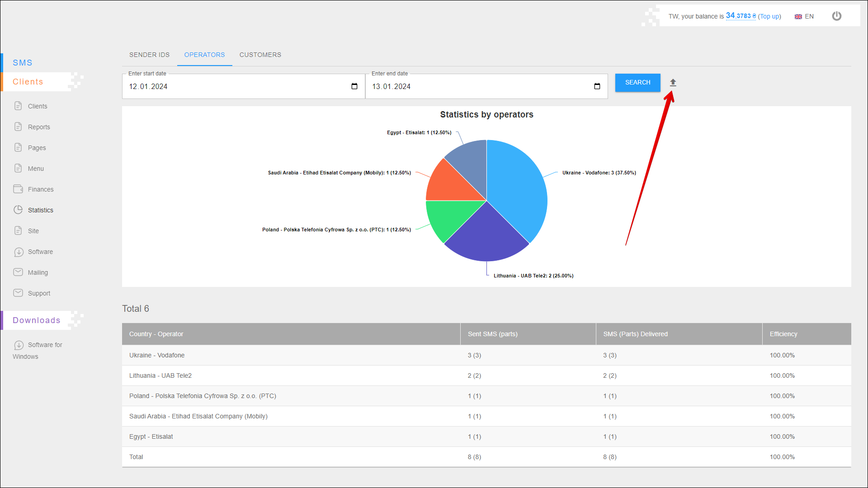Select the SMS sidebar section
868x488 pixels.
23,63
